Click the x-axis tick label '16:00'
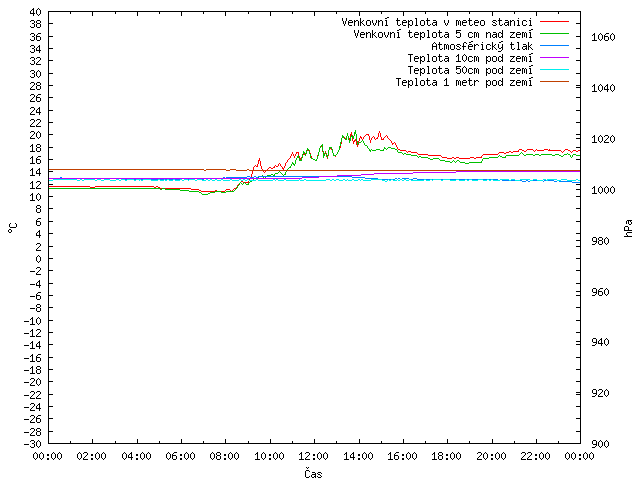The image size is (640, 480). click(402, 456)
